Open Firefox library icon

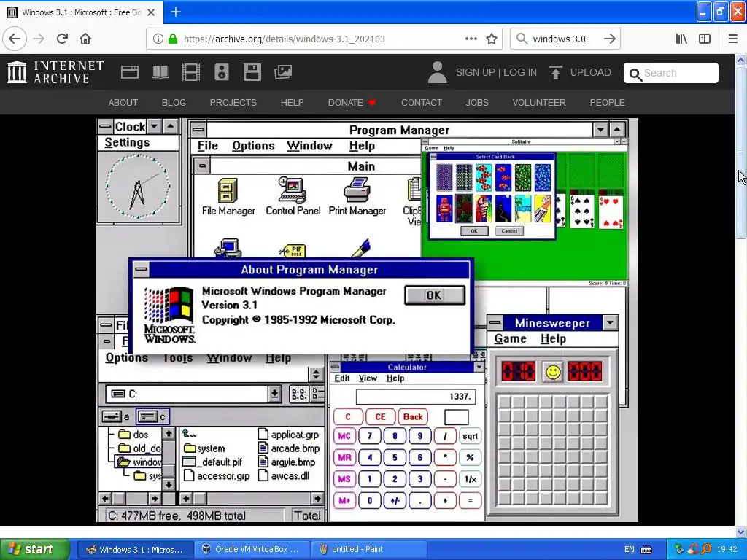(681, 39)
